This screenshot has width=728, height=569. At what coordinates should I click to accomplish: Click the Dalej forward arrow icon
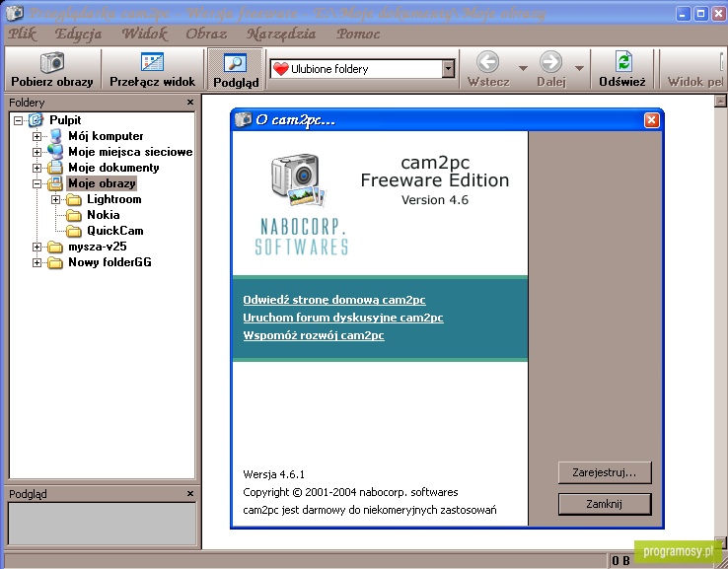tap(551, 62)
